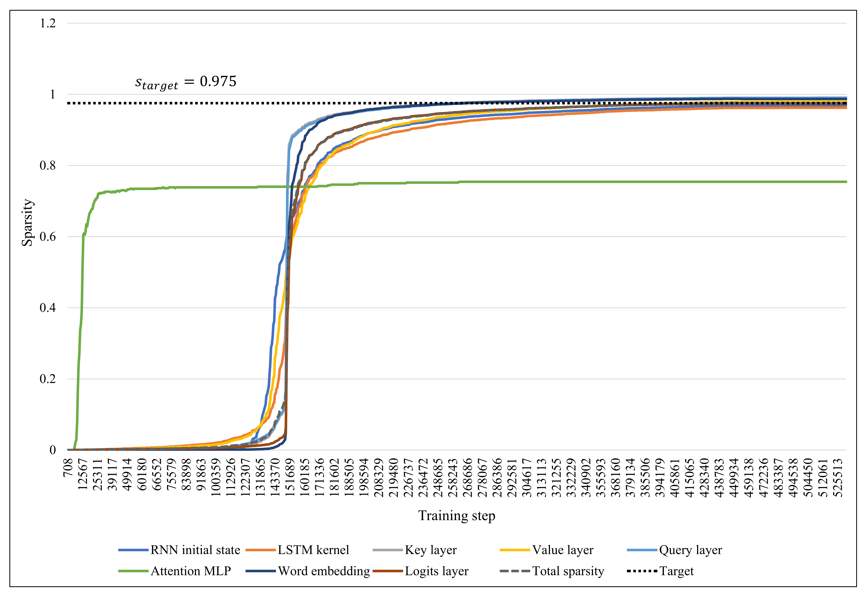Click the Attention MLP legend entry
This screenshot has height=596, width=868.
191,571
